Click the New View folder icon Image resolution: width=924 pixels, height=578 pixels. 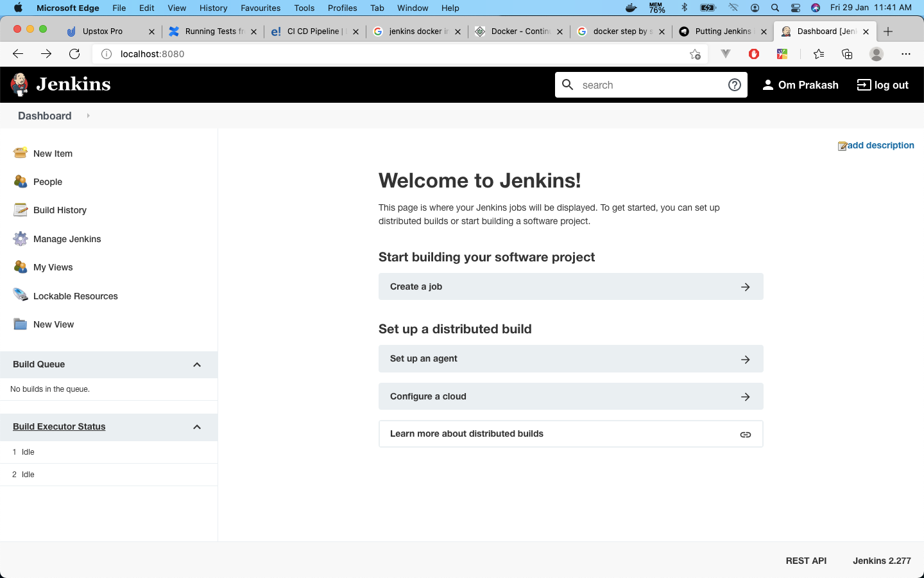tap(21, 324)
